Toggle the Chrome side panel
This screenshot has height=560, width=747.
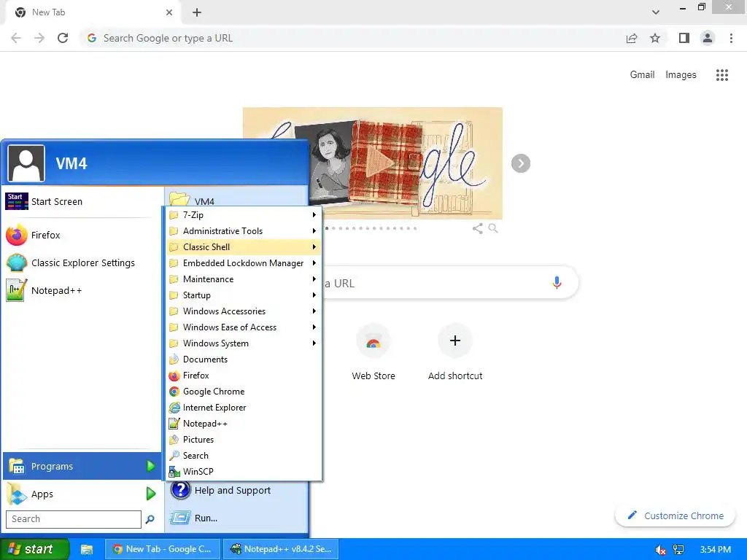point(684,38)
